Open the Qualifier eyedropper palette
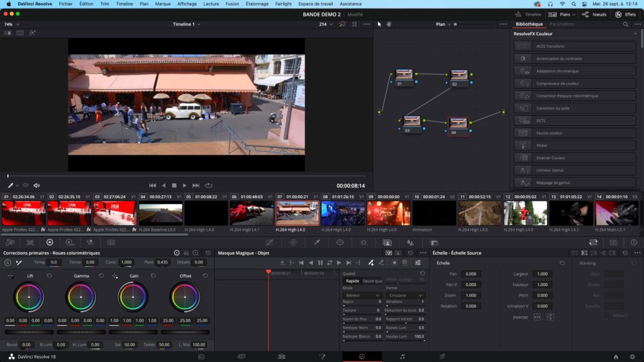 click(x=317, y=243)
